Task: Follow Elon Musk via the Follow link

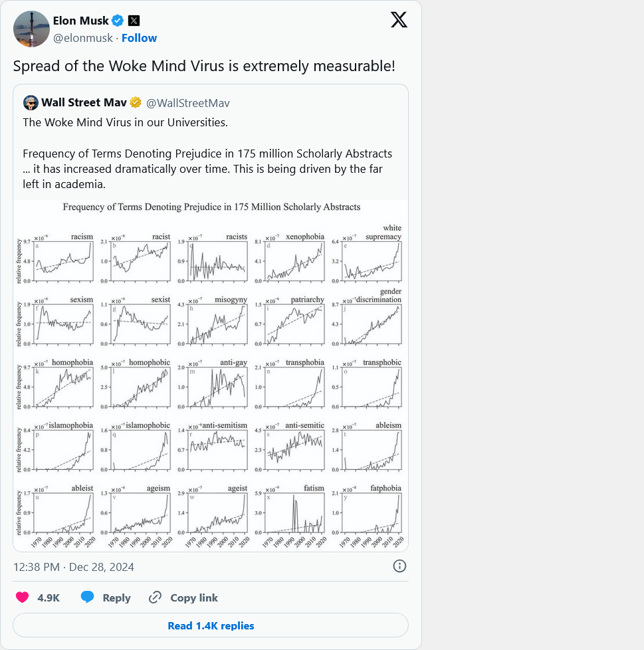Action: (x=139, y=38)
